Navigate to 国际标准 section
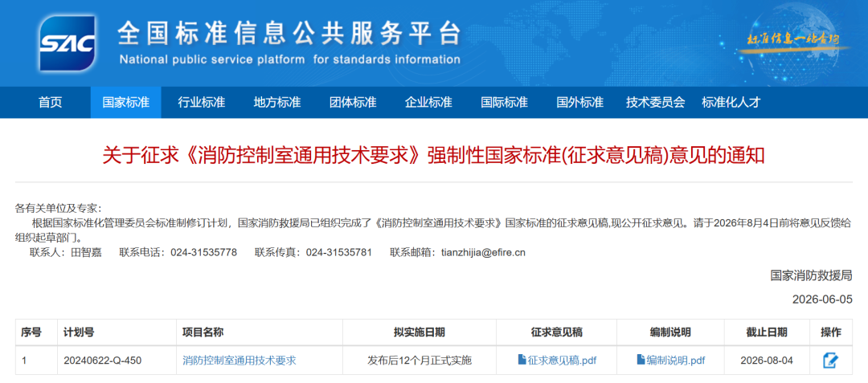This screenshot has height=383, width=868. click(x=504, y=102)
